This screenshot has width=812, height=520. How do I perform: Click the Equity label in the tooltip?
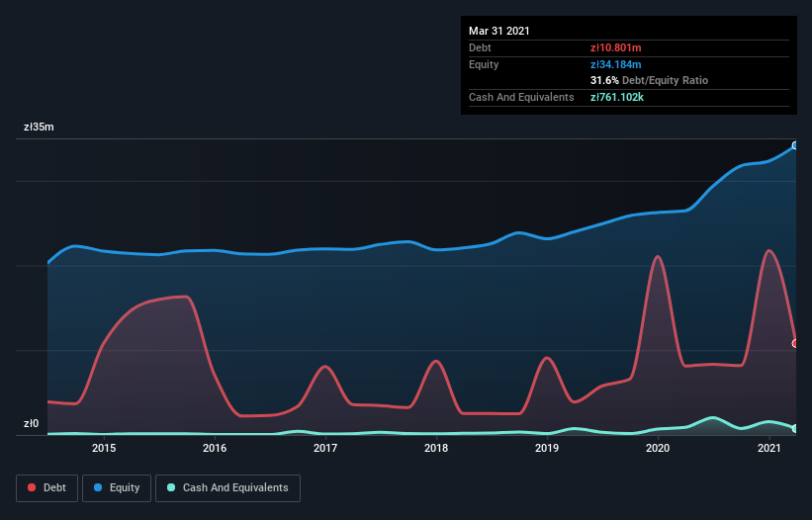pos(484,64)
